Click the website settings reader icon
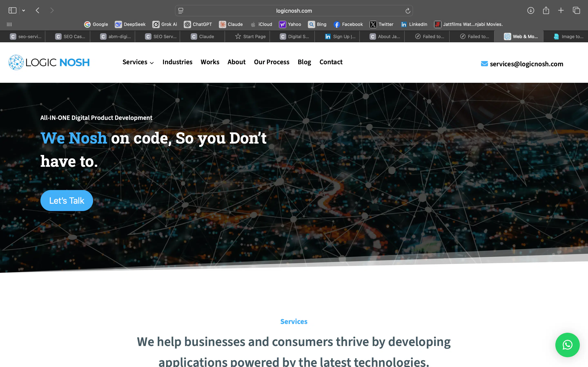This screenshot has height=367, width=588. 181,11
